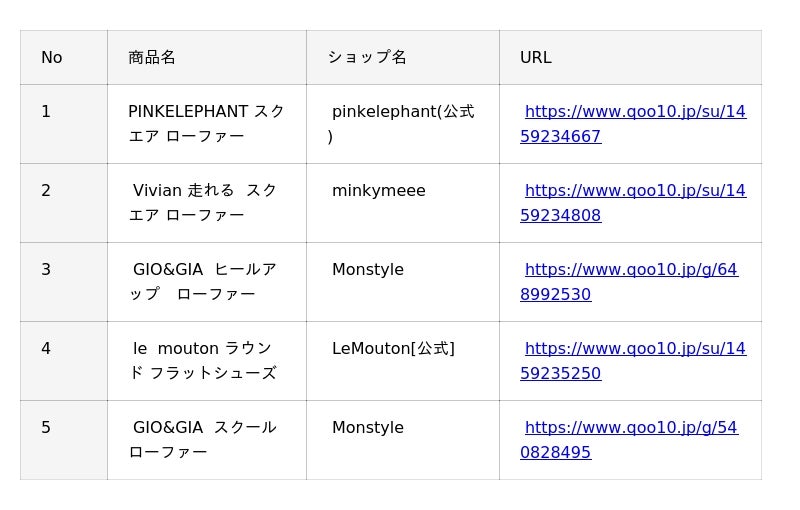The image size is (800, 510).
Task: Select the GIO&GIA スクール ローファー cell
Action: (x=206, y=440)
